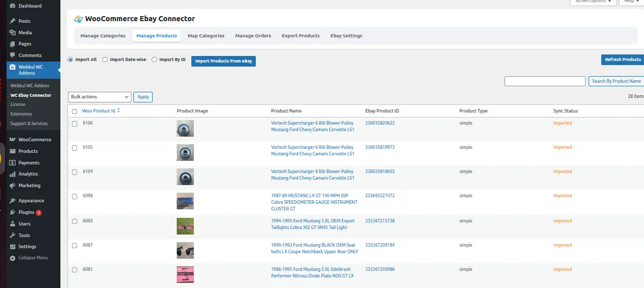Sort by Woo Product Id column arrows
This screenshot has width=644, height=288.
point(118,111)
